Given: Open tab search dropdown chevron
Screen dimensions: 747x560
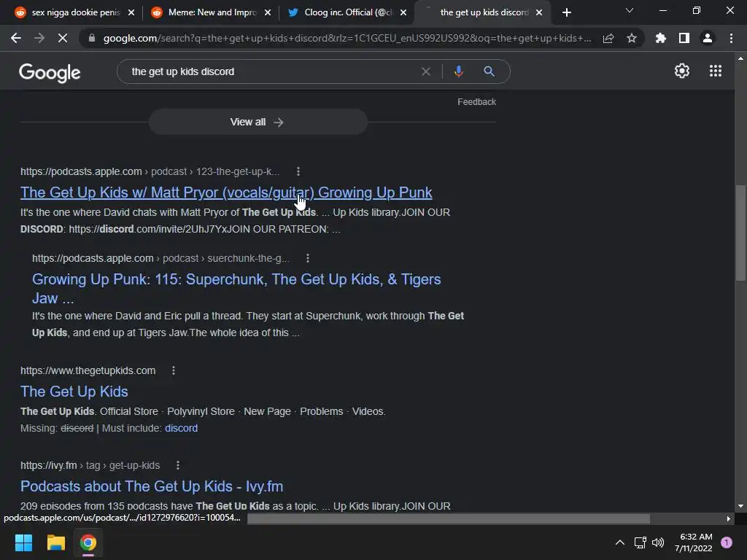Looking at the screenshot, I should [630, 10].
